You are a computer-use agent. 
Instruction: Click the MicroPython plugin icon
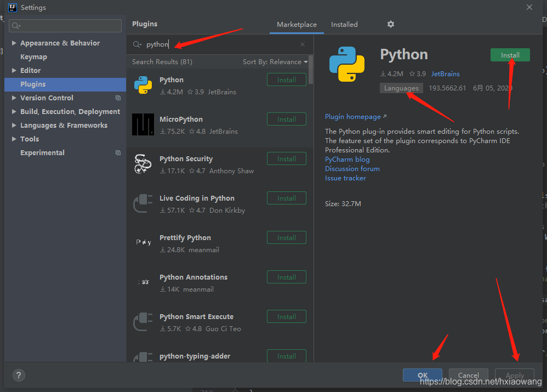tap(143, 124)
